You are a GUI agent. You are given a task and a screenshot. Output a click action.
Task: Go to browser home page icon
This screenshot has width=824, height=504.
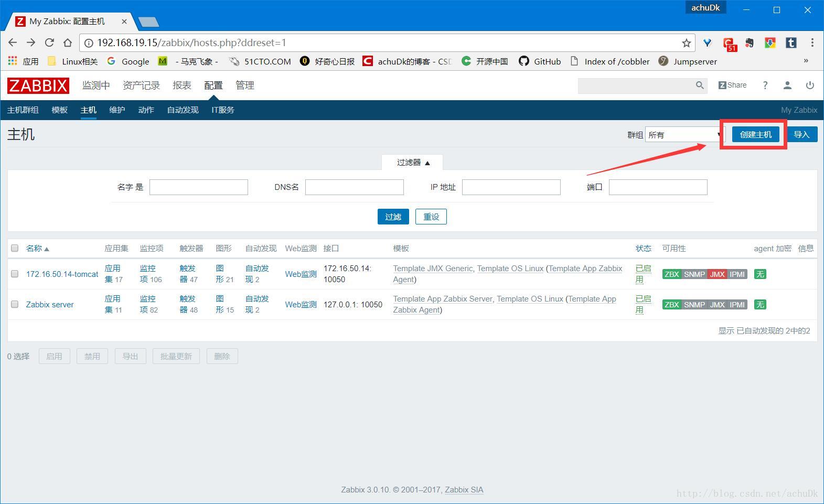[x=67, y=42]
